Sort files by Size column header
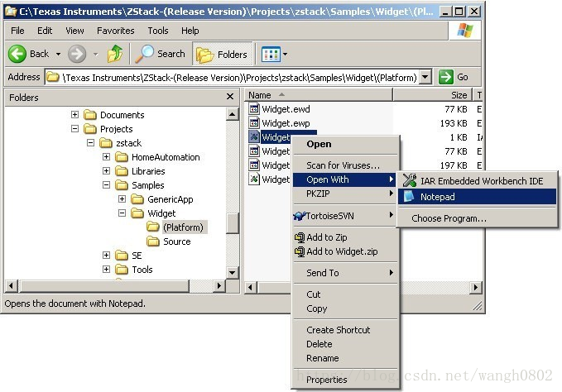562x392 pixels. [433, 95]
